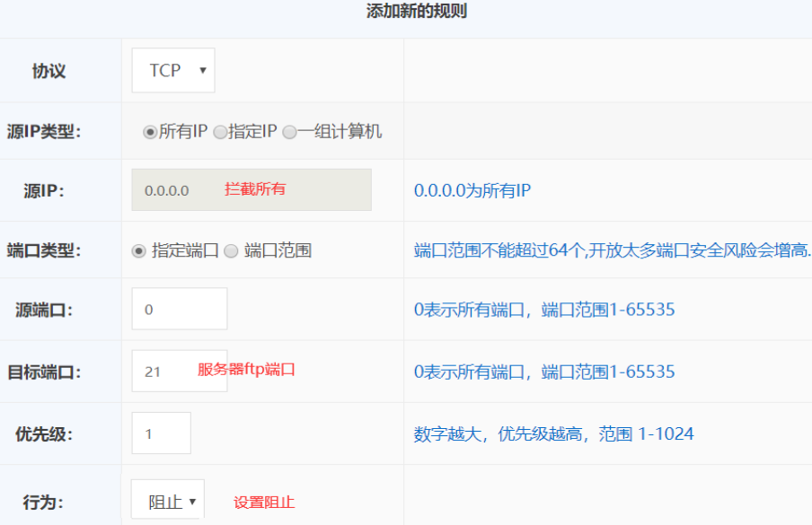
Task: Click the red 拦截所有 annotation
Action: coord(255,189)
